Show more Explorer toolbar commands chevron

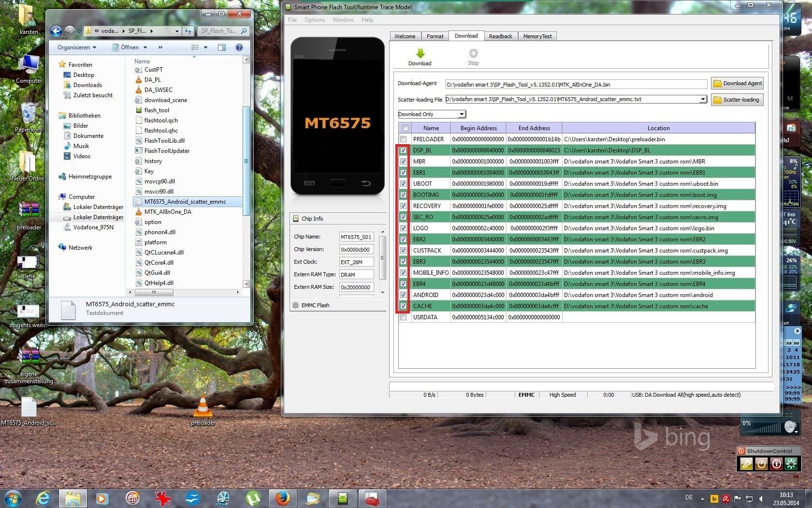coord(160,47)
